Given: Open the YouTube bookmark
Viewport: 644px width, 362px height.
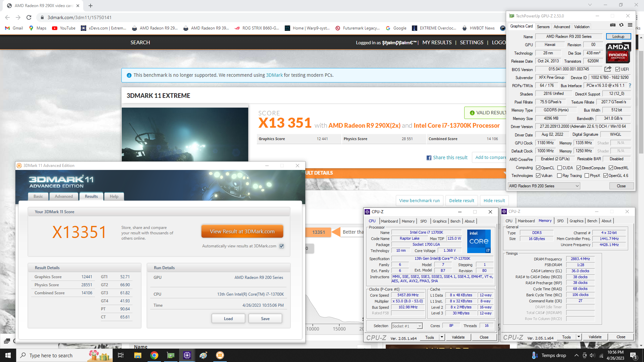Looking at the screenshot, I should click(64, 28).
